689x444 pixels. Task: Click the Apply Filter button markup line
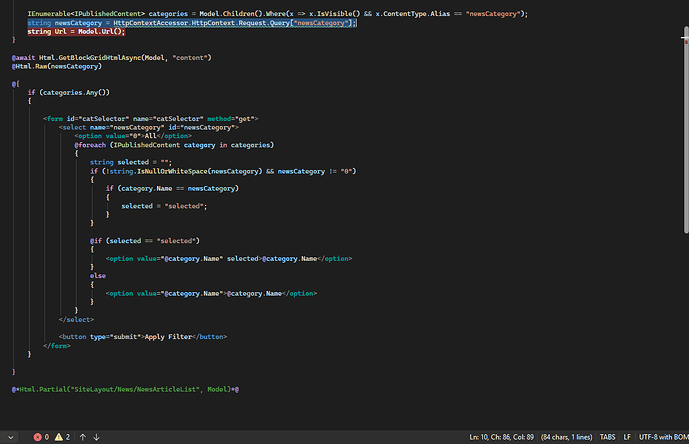[143, 337]
